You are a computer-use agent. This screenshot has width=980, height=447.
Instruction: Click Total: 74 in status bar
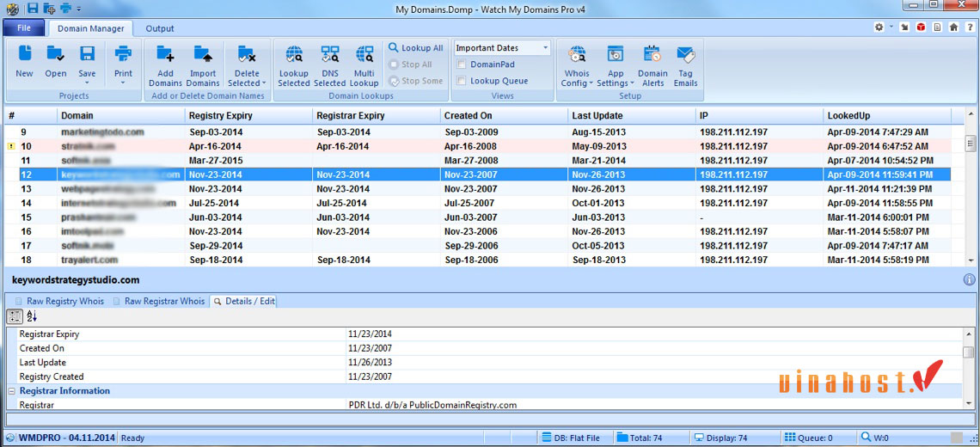tap(640, 438)
